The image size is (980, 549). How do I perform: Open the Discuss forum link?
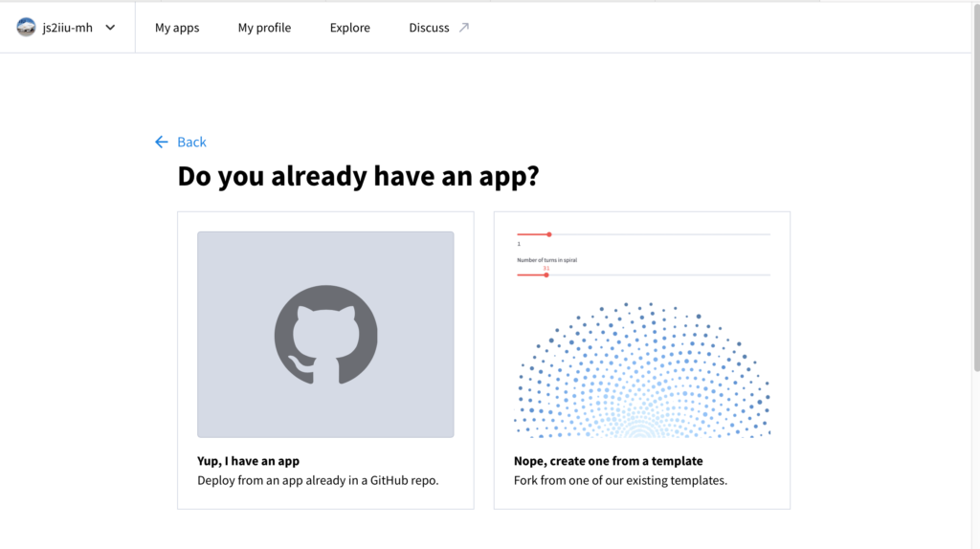(429, 28)
